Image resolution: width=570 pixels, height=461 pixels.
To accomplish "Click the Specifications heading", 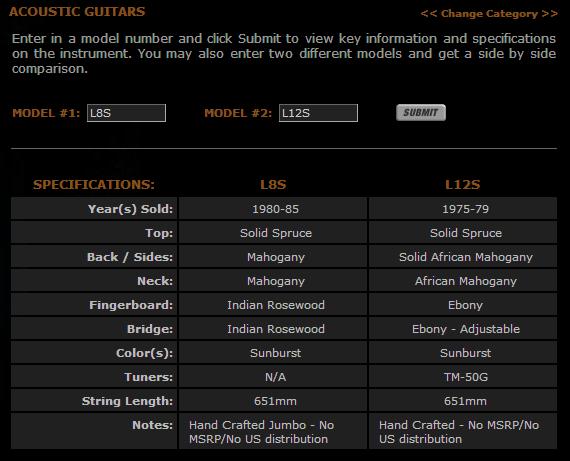I will (x=94, y=185).
